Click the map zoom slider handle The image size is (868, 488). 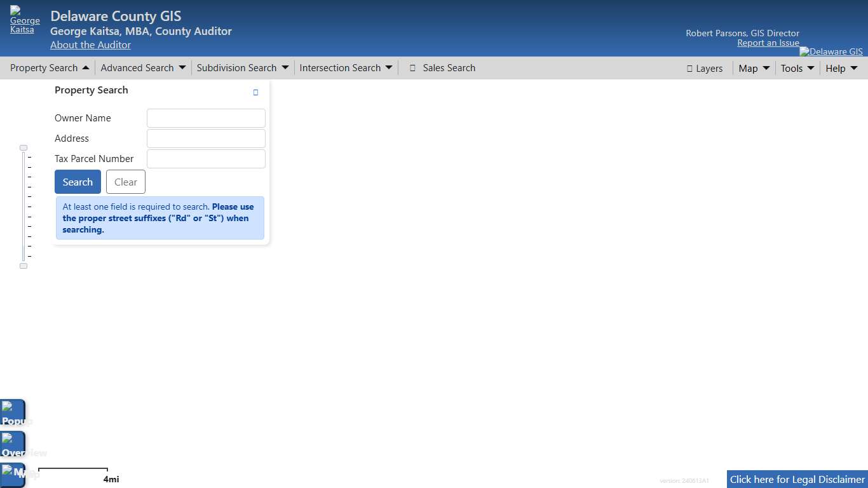tap(23, 147)
